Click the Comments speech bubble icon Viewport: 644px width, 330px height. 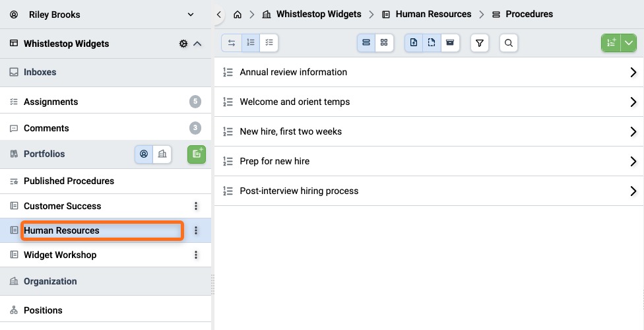pyautogui.click(x=14, y=128)
